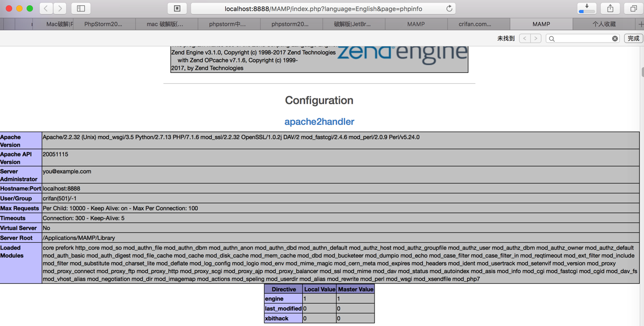
Task: Select the Apache/2.2.32 version string
Action: pyautogui.click(x=231, y=137)
